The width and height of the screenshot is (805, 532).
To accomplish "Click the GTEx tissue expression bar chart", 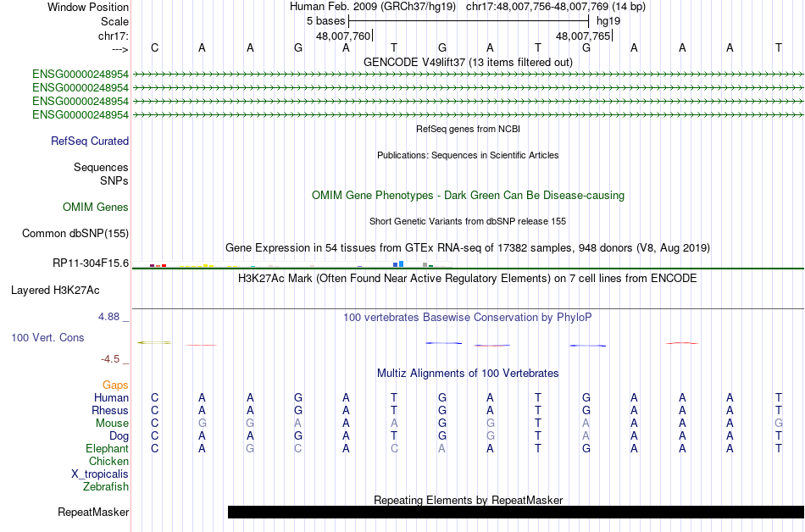I will [291, 264].
